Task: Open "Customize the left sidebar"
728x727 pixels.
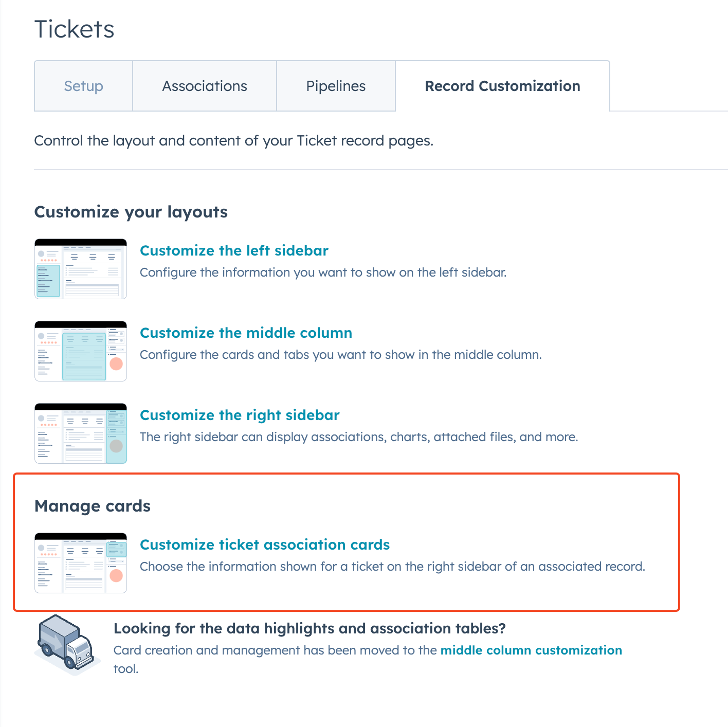Action: (234, 250)
